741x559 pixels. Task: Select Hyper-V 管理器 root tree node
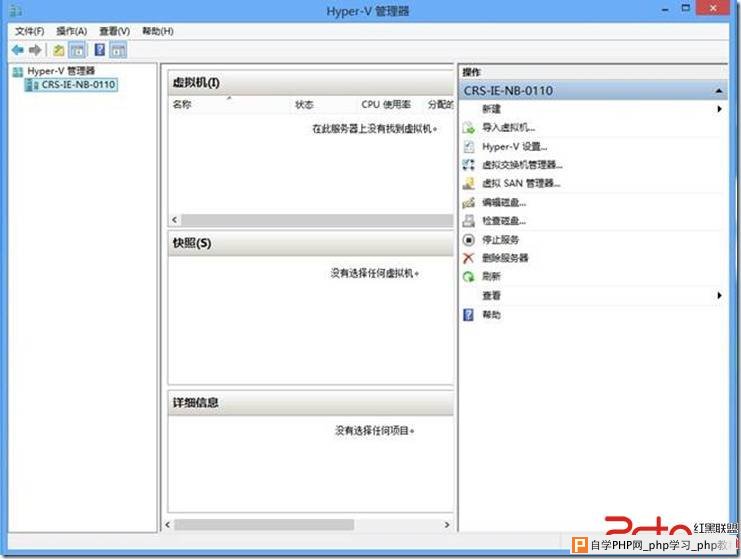61,71
